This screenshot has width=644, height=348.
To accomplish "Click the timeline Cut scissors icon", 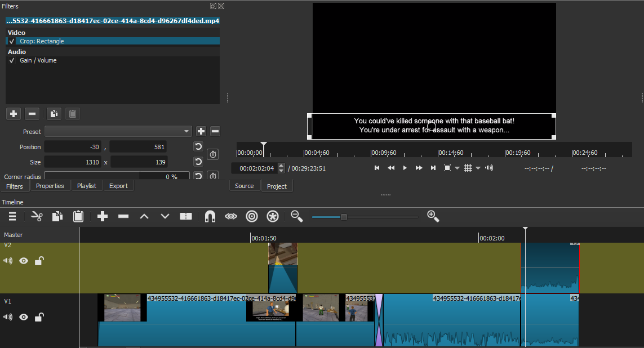I will (37, 216).
